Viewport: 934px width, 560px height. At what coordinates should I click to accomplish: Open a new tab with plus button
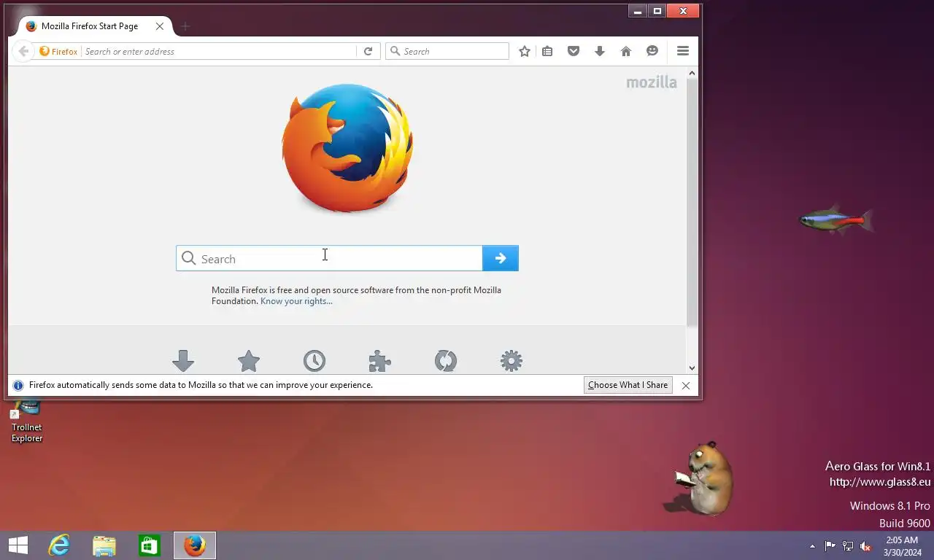[x=185, y=26]
